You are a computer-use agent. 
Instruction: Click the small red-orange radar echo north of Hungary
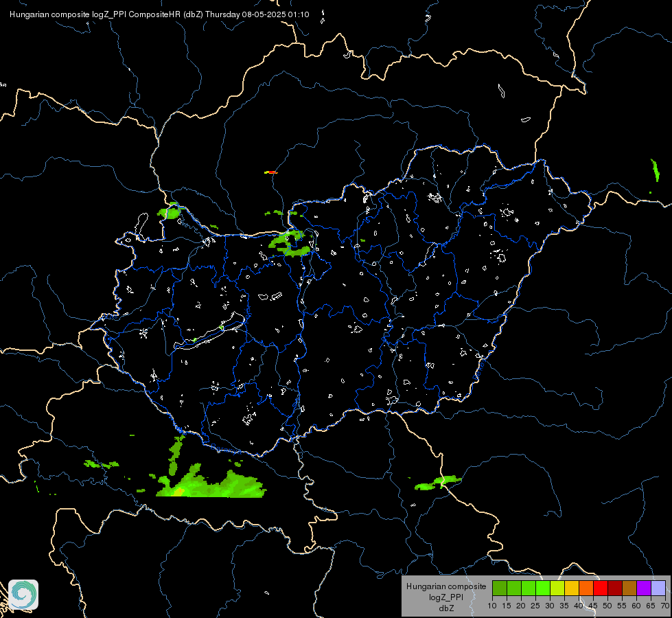(x=271, y=172)
